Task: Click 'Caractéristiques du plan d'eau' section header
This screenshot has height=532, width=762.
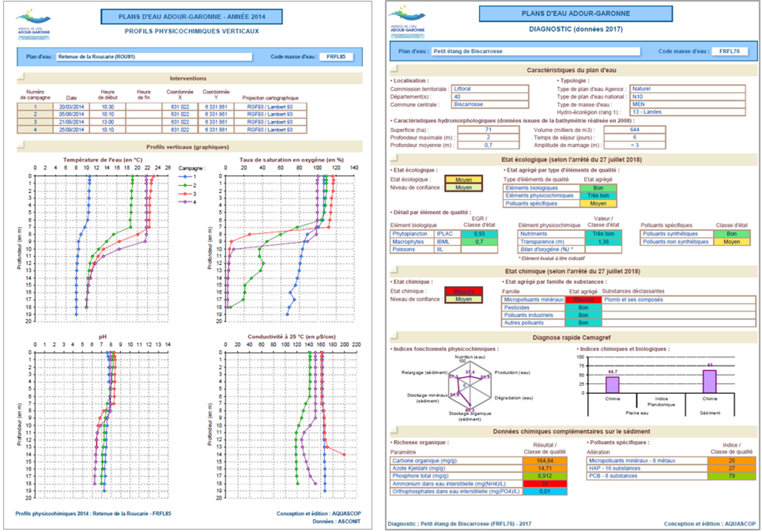Action: pos(573,70)
